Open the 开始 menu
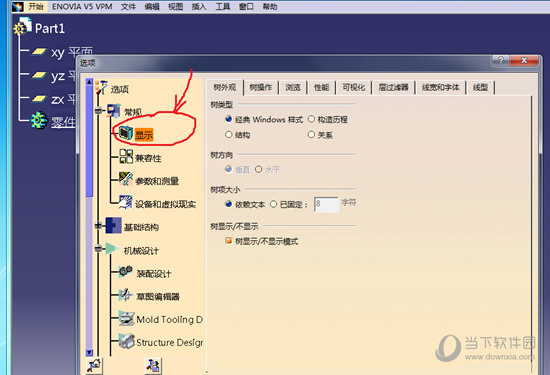 pyautogui.click(x=36, y=7)
